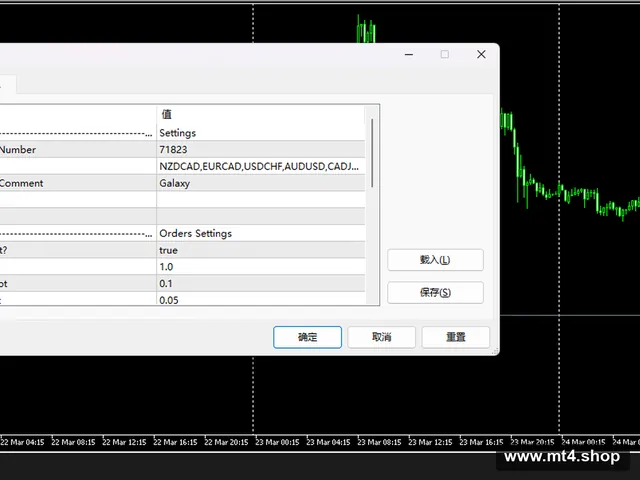Select the Comment parameter name cell
640x480 pixels.
coord(78,183)
